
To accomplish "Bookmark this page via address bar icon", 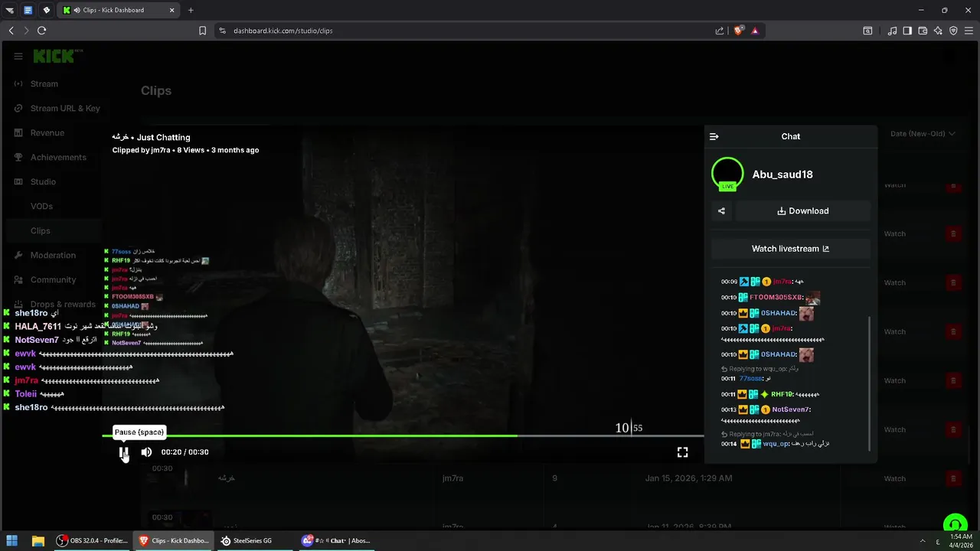I will (202, 31).
